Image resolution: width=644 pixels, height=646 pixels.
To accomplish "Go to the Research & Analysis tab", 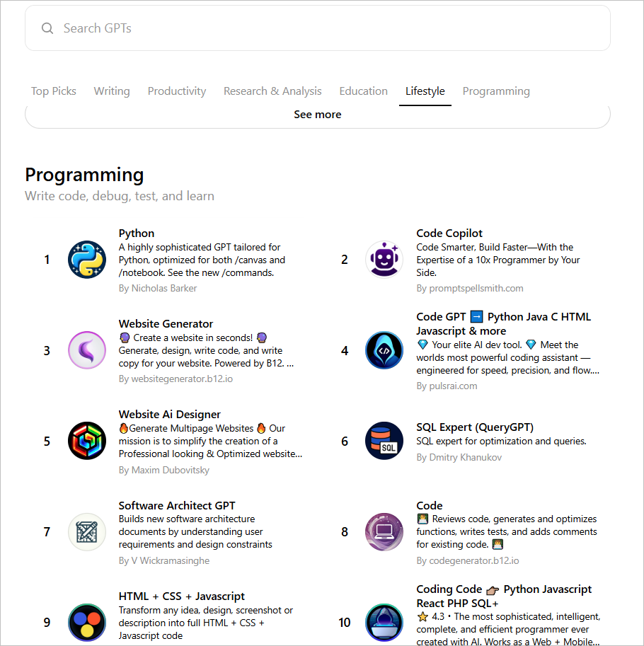I will (x=272, y=91).
